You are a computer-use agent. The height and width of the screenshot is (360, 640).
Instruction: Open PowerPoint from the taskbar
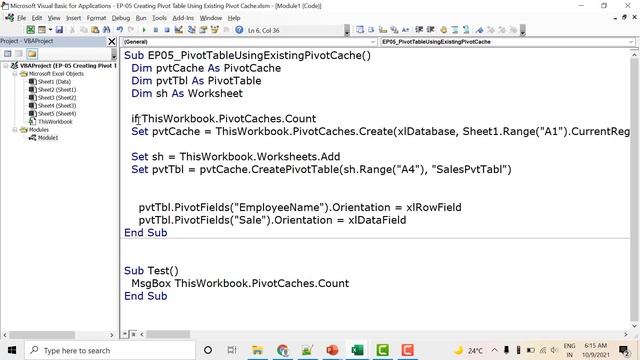(x=332, y=350)
